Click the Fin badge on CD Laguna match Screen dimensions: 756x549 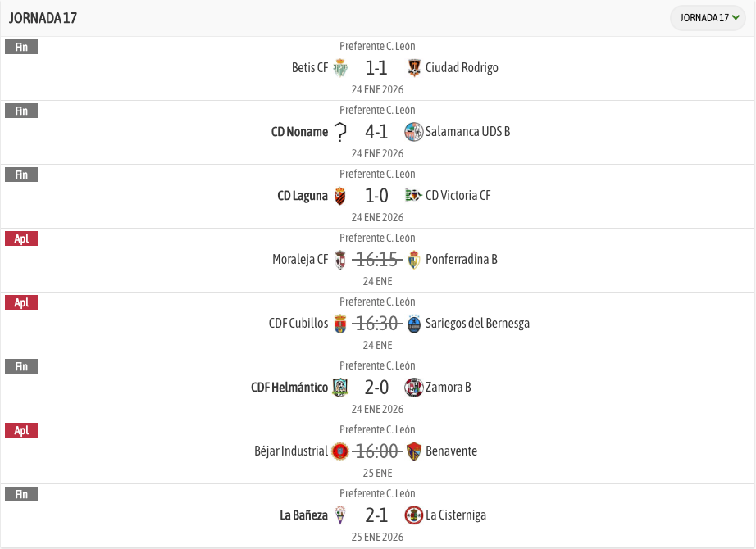[21, 175]
